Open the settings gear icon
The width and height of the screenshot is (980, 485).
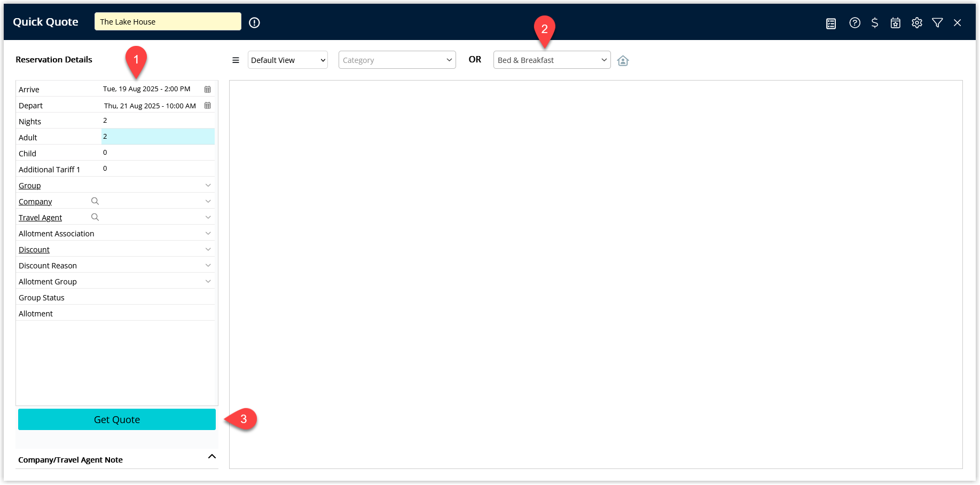917,22
